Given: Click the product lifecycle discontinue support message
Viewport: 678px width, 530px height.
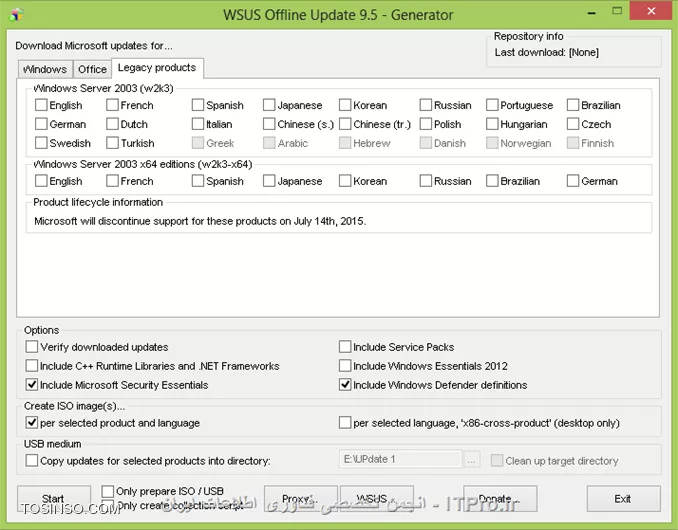Looking at the screenshot, I should click(200, 221).
